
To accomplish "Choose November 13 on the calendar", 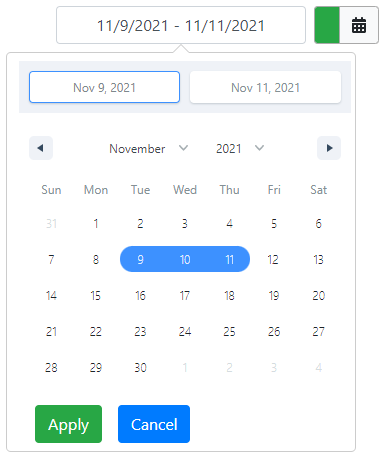I will [x=319, y=259].
